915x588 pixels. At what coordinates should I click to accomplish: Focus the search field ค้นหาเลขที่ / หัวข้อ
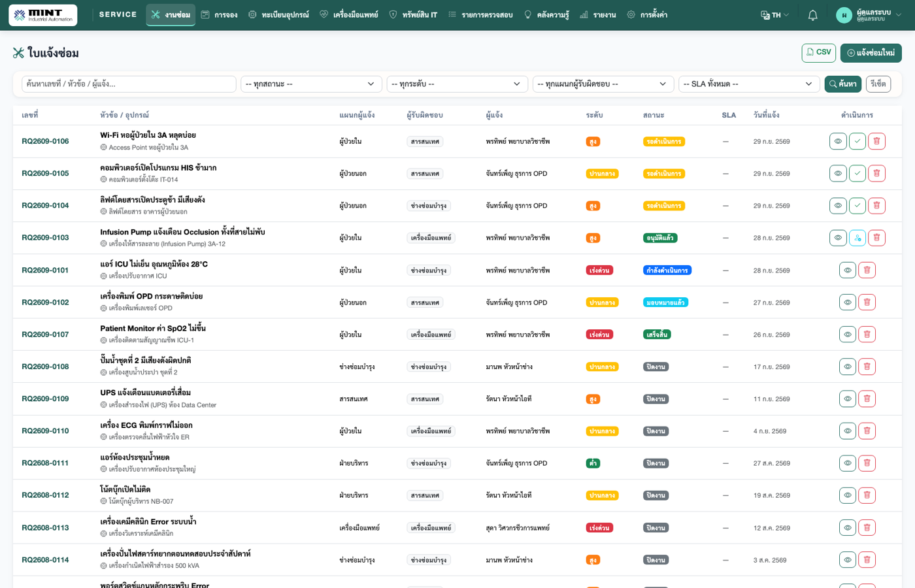point(129,84)
